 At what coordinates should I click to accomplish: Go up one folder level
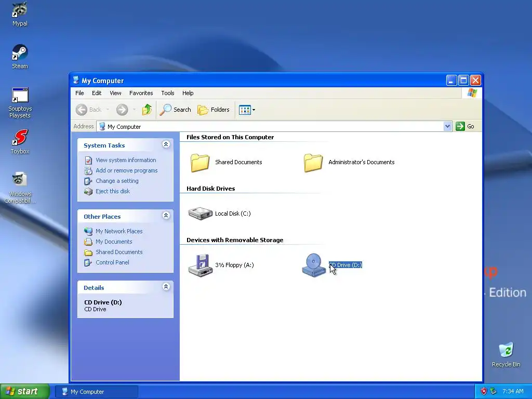(147, 110)
